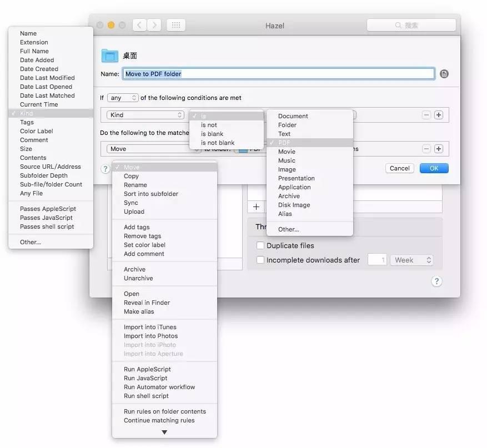487x448 pixels.
Task: Select Run Automator workflow action
Action: 159,387
